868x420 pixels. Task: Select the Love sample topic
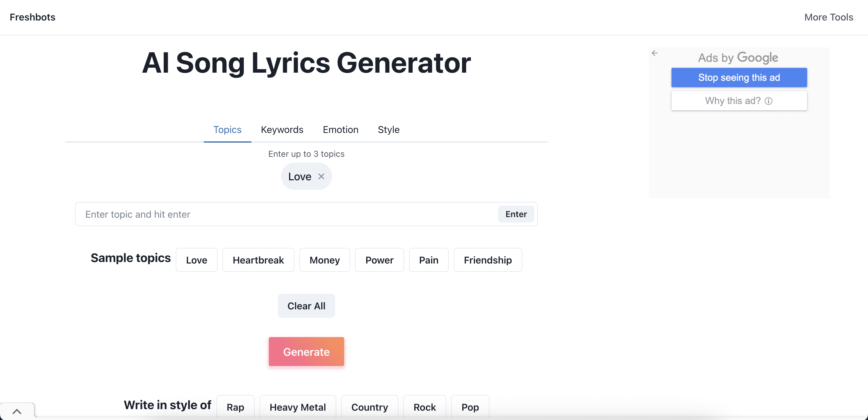point(197,259)
